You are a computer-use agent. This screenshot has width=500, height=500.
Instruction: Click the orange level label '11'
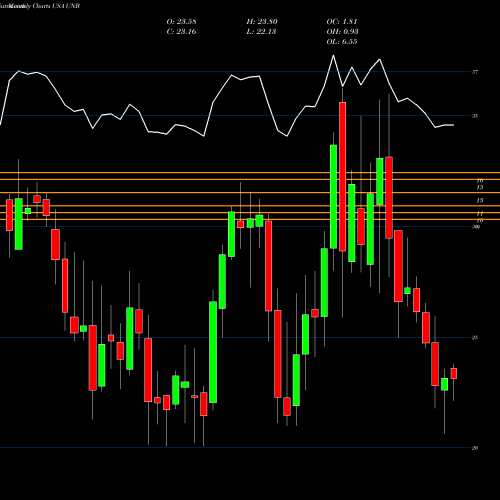(480, 214)
